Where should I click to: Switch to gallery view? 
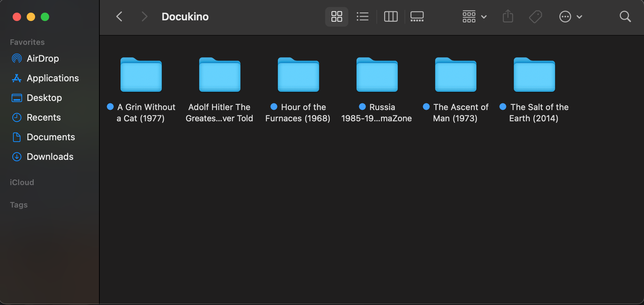pos(417,16)
